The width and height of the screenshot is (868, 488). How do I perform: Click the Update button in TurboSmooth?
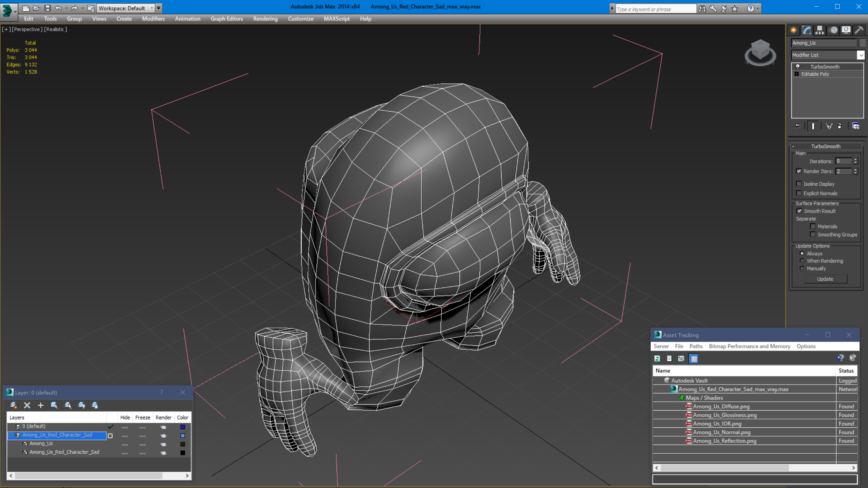(825, 279)
